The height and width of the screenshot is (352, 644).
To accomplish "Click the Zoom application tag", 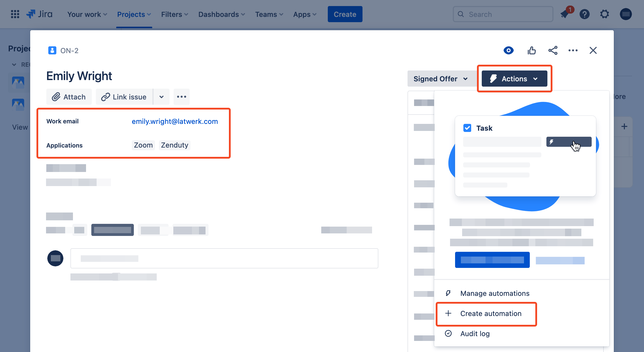I will click(143, 145).
